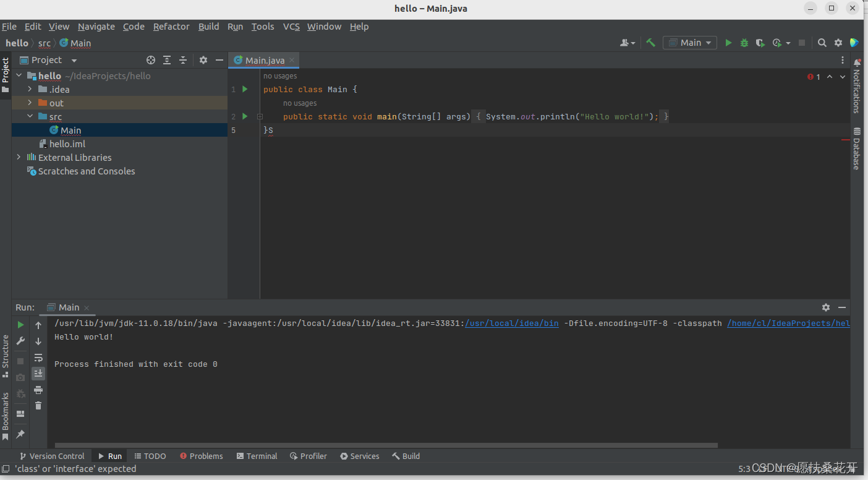Open the Project view selector dropdown
Viewport: 868px width, 480px height.
point(48,60)
